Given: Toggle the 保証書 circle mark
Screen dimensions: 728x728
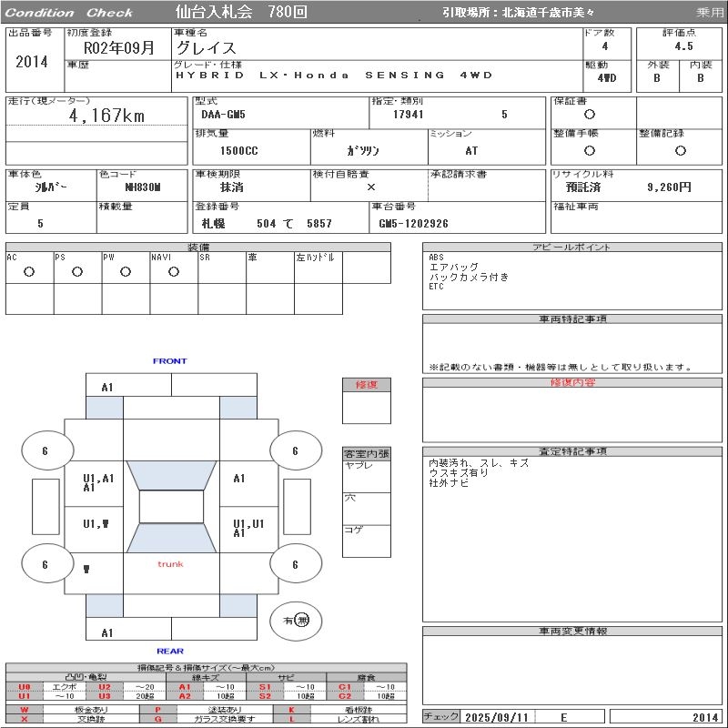Looking at the screenshot, I should 590,115.
